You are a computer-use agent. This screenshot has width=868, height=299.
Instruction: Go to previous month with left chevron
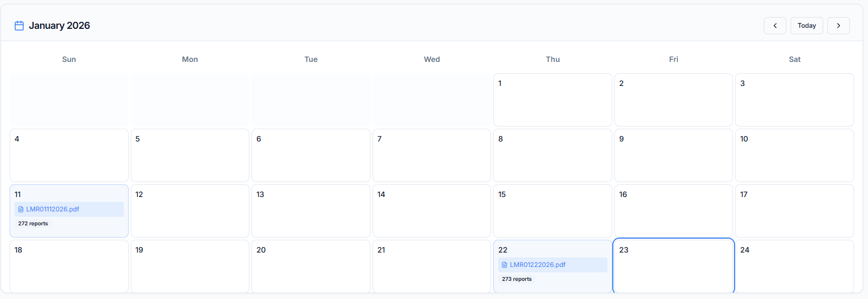click(x=775, y=26)
